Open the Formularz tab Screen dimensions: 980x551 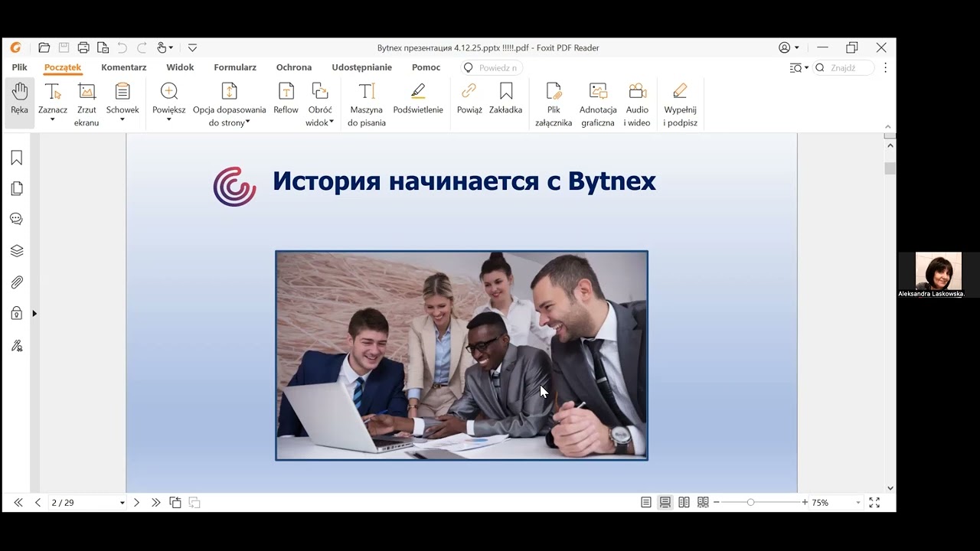click(235, 67)
